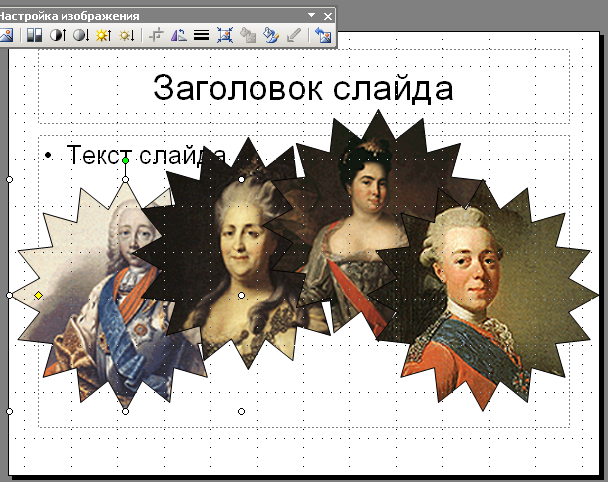The width and height of the screenshot is (608, 482).
Task: Open the Color (image mode) button
Action: (x=34, y=35)
